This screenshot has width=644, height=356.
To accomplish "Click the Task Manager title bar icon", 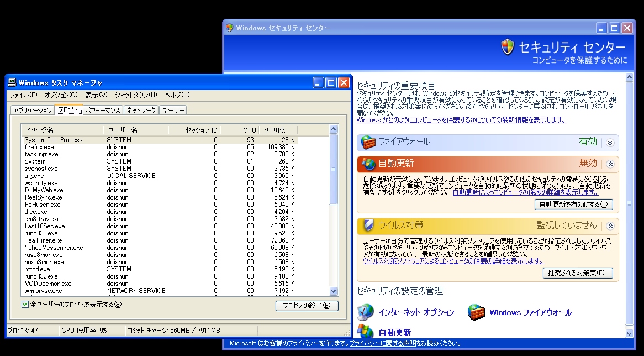I will tap(12, 82).
